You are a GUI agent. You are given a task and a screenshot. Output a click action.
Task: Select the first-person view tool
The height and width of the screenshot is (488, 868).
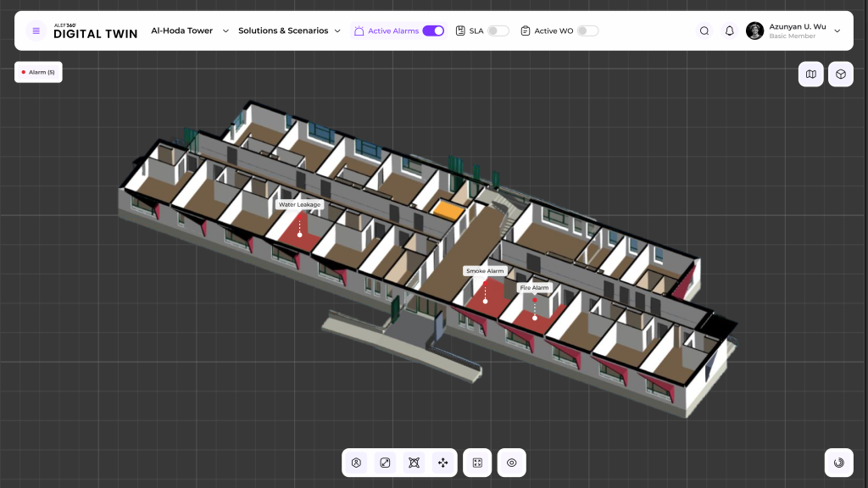357,463
